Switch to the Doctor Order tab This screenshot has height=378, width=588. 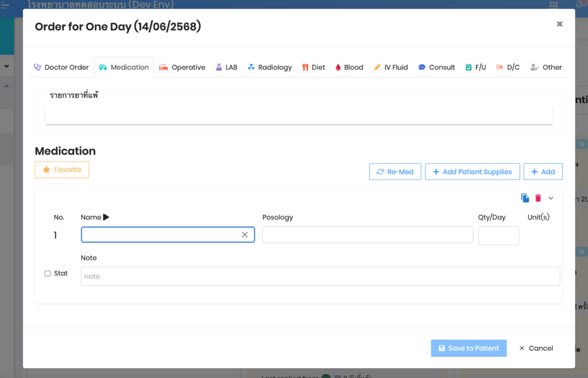tap(61, 67)
